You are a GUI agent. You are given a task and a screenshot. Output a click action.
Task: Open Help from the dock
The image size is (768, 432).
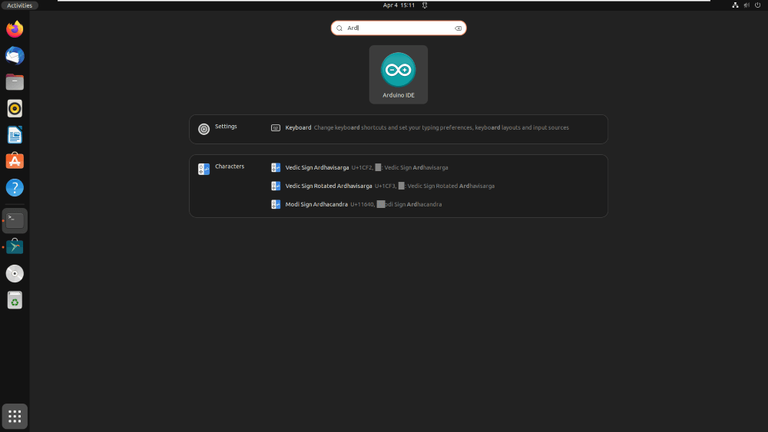point(15,188)
